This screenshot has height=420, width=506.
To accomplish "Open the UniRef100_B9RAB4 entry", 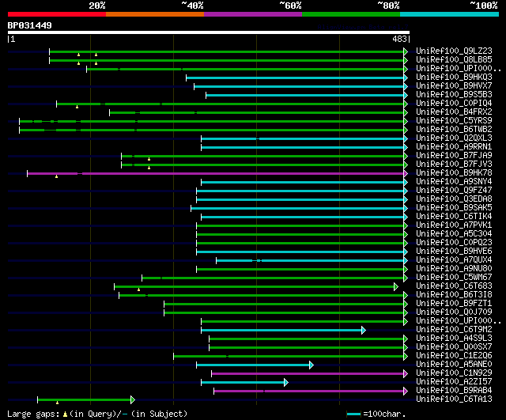I will [x=454, y=391].
